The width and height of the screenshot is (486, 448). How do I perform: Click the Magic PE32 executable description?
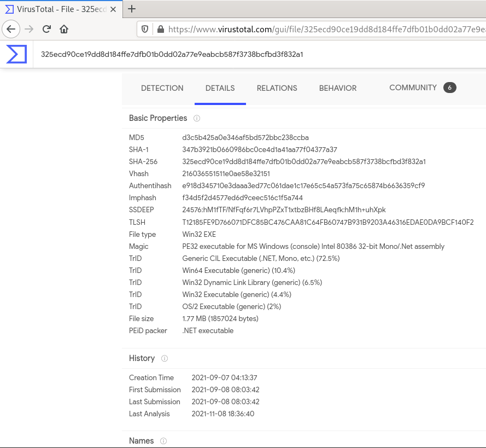coord(313,247)
